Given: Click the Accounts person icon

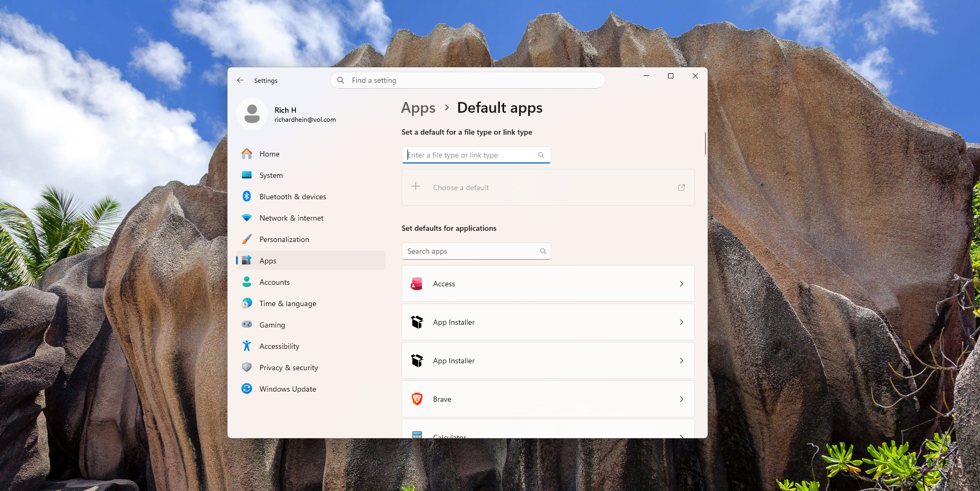Looking at the screenshot, I should coord(247,282).
